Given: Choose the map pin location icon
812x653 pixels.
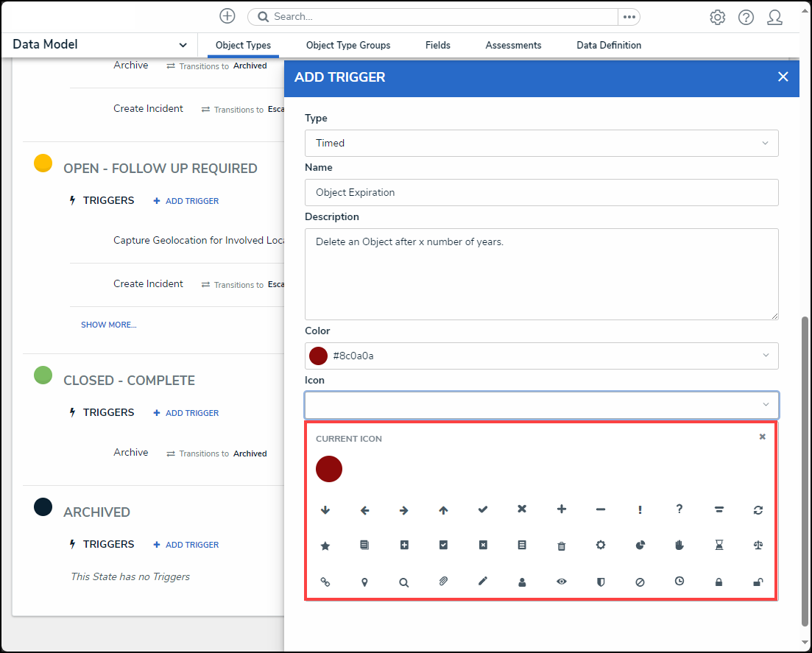Looking at the screenshot, I should [364, 582].
